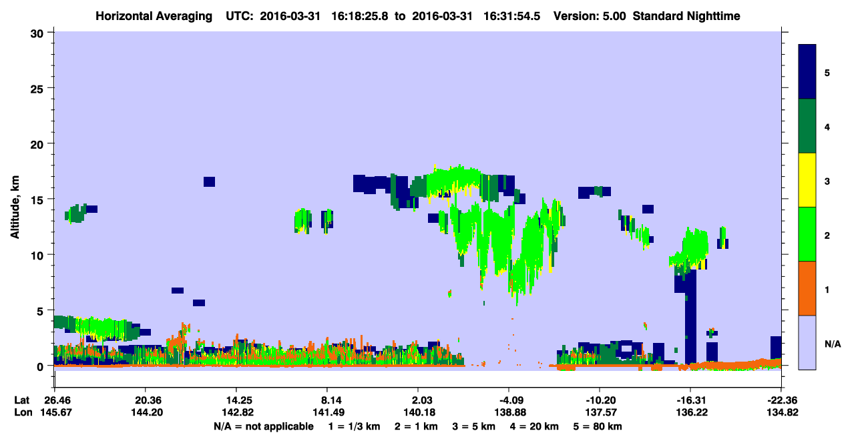Click the colorbar label 'N/A'
The height and width of the screenshot is (445, 868).
tap(832, 344)
